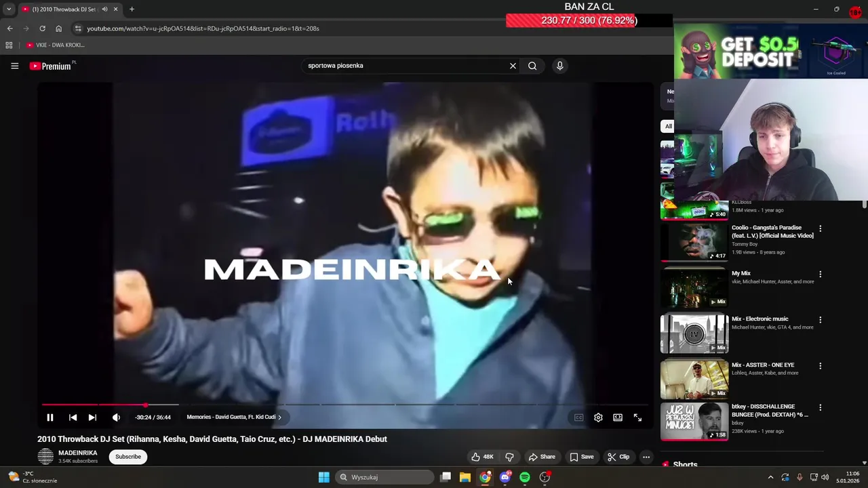Image resolution: width=868 pixels, height=488 pixels.
Task: Skip to next video in playlist
Action: coord(92,418)
